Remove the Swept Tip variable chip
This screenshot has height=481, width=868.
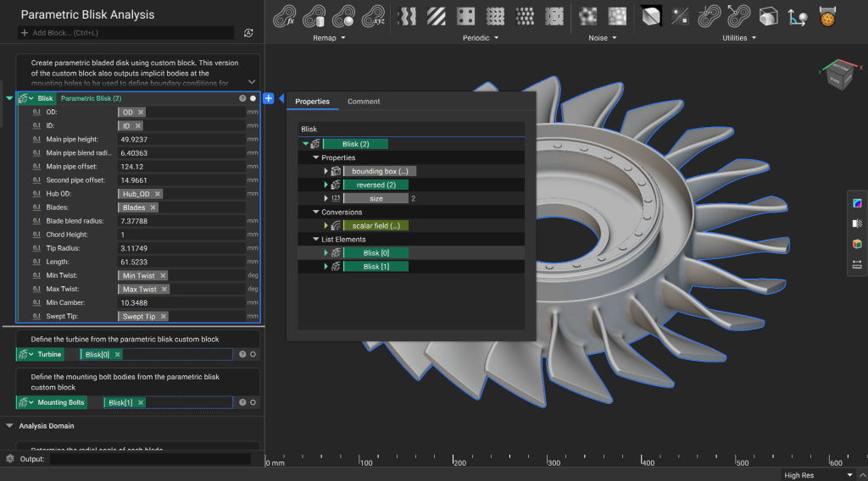tap(162, 317)
